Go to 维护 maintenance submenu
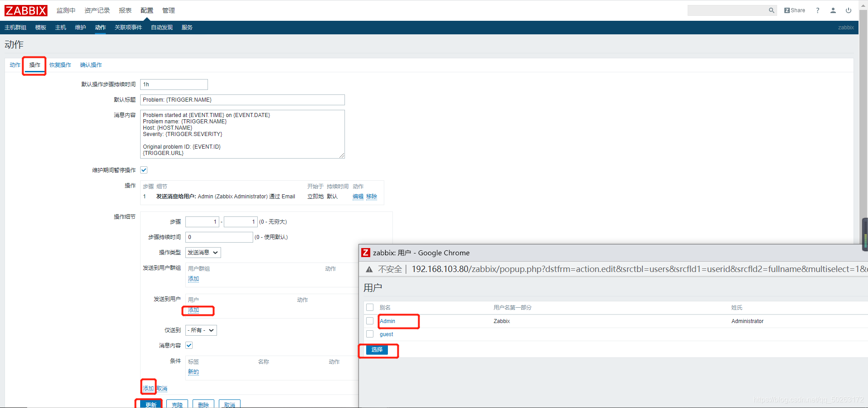868x408 pixels. (80, 28)
